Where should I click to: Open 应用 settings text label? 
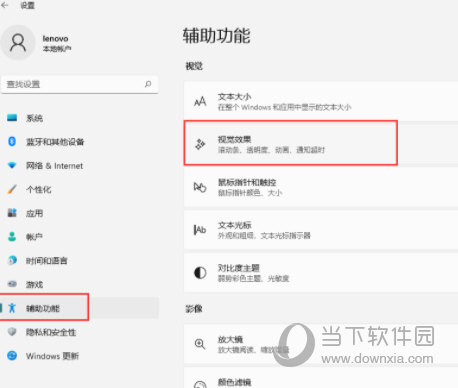click(34, 213)
